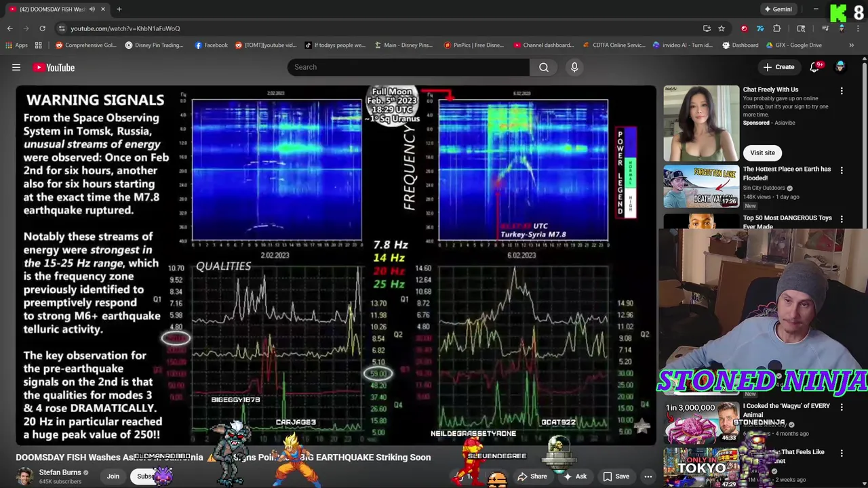
Task: Open the YouTube hamburger guide menu
Action: [16, 67]
